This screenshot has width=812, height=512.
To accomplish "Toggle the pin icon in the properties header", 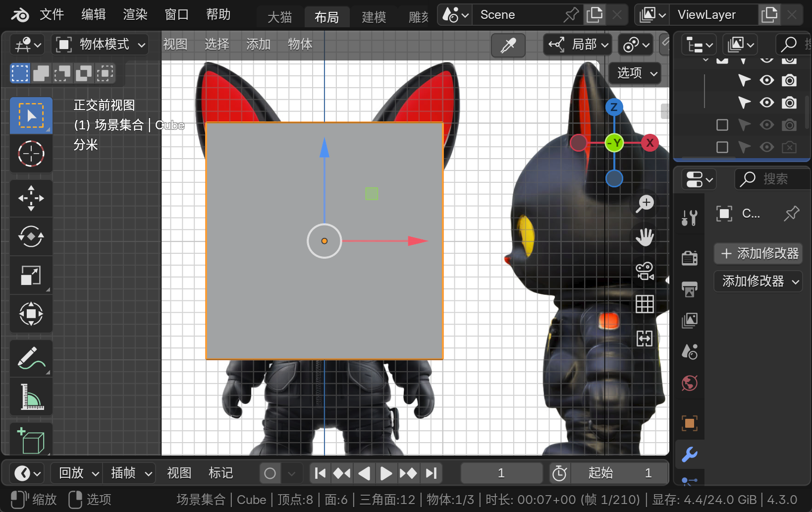I will 791,214.
